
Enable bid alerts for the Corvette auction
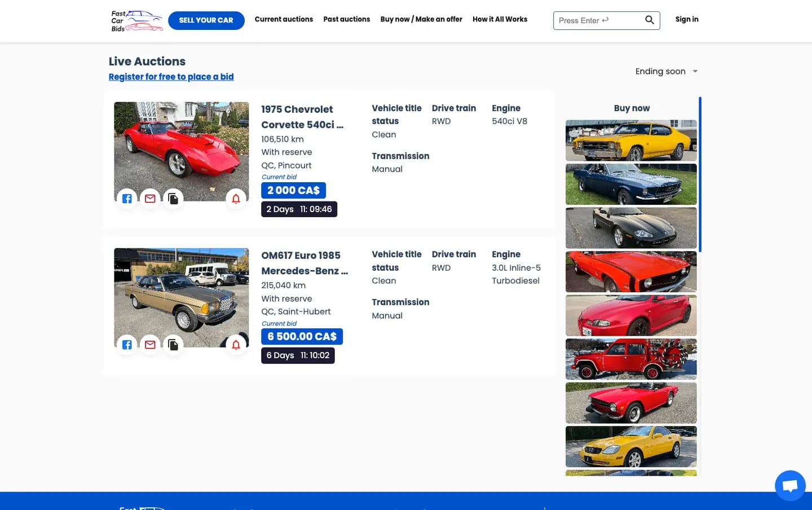click(236, 199)
